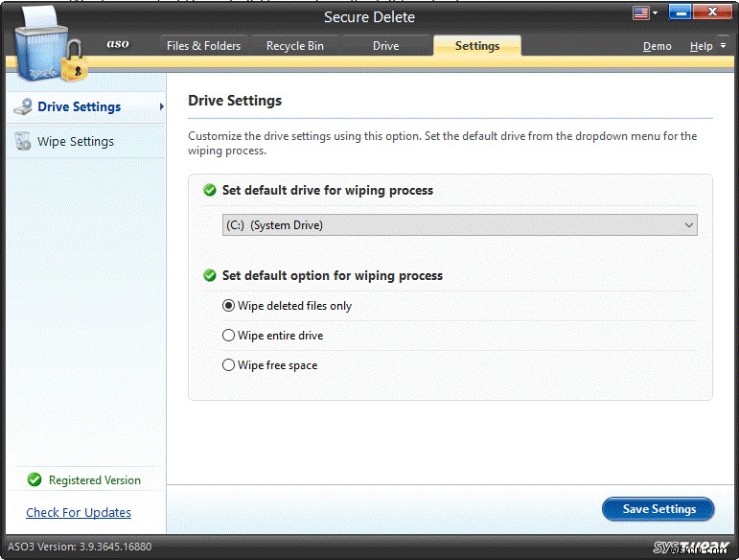Switch to the Files & Folders tab
Screen dimensions: 739x560
click(x=204, y=46)
